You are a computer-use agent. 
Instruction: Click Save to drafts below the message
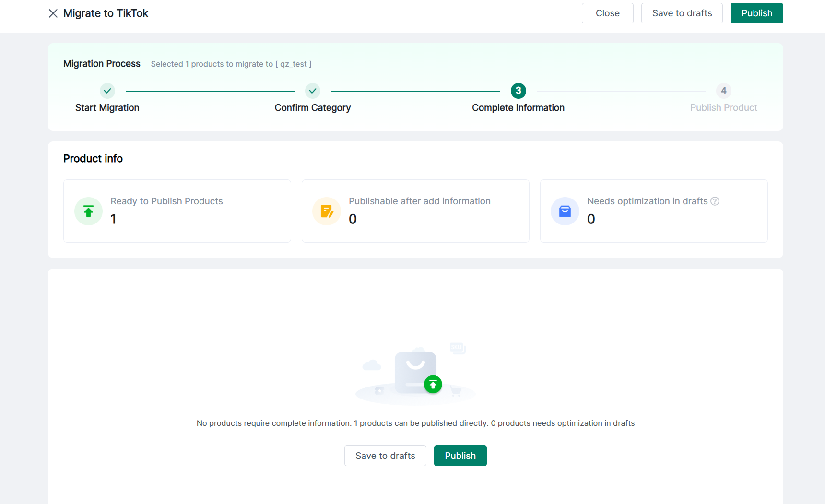pyautogui.click(x=385, y=456)
